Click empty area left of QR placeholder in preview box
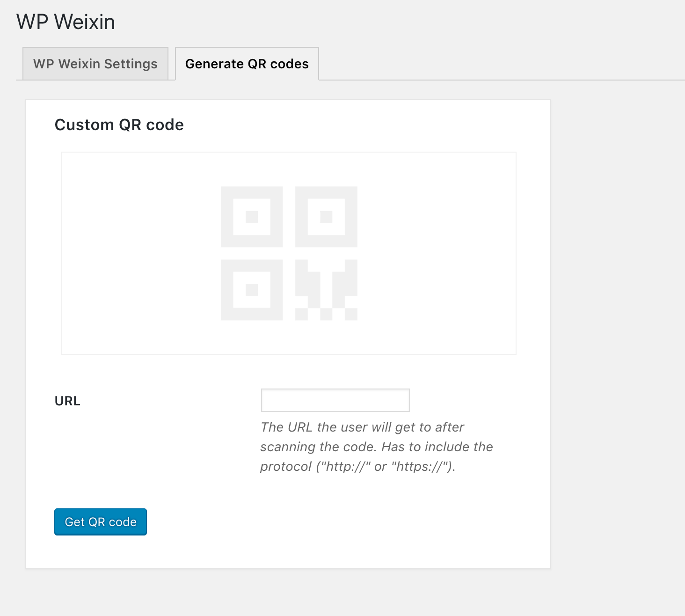 click(x=140, y=253)
